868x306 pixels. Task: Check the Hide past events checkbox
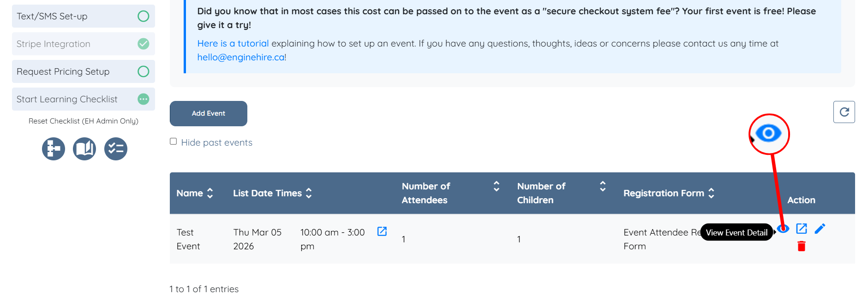[174, 141]
